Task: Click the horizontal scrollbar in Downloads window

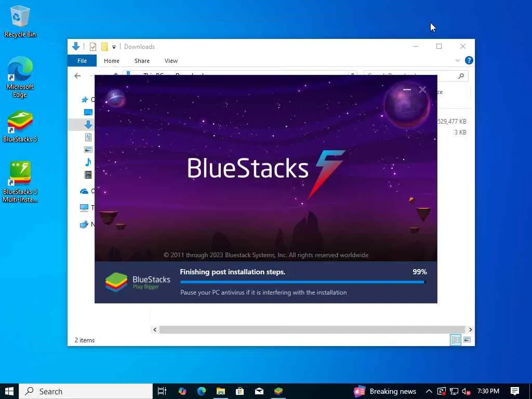Action: (x=312, y=329)
